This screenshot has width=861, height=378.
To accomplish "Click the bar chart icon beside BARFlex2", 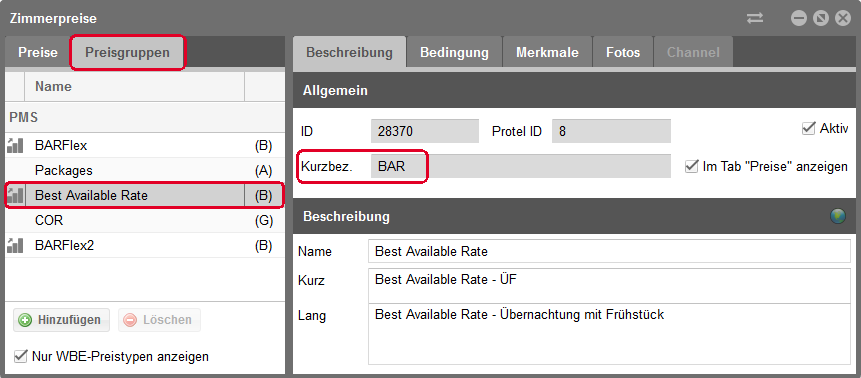I will [x=15, y=245].
